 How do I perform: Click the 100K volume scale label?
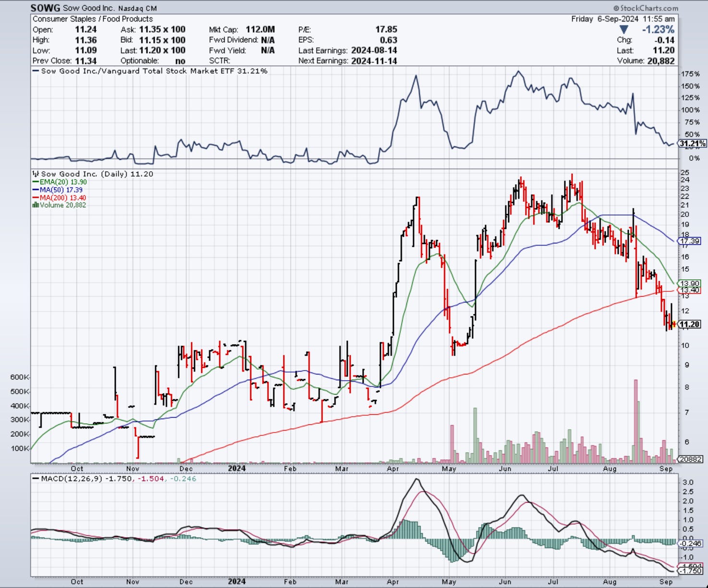20,448
